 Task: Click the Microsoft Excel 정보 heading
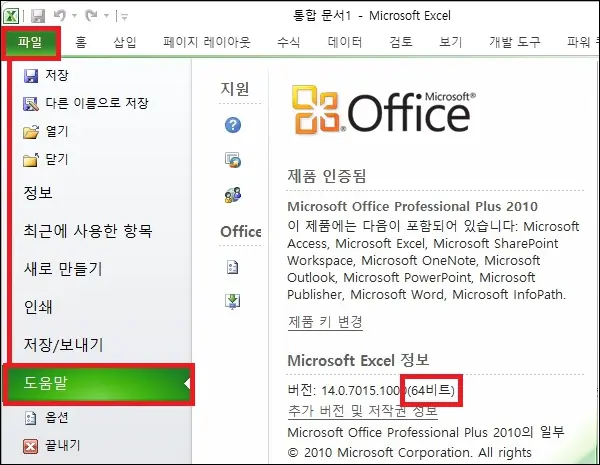pos(358,361)
